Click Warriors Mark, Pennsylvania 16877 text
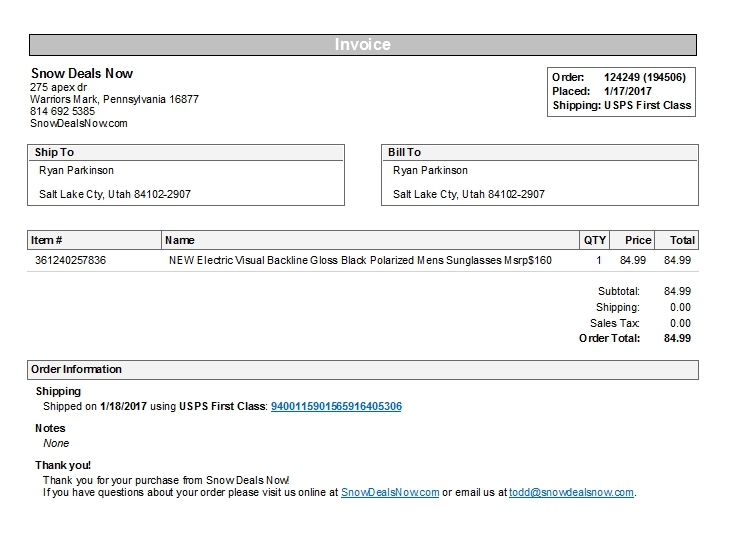 114,99
